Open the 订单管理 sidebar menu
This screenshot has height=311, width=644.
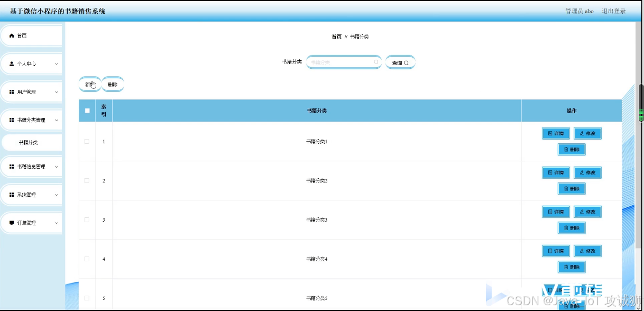point(31,223)
